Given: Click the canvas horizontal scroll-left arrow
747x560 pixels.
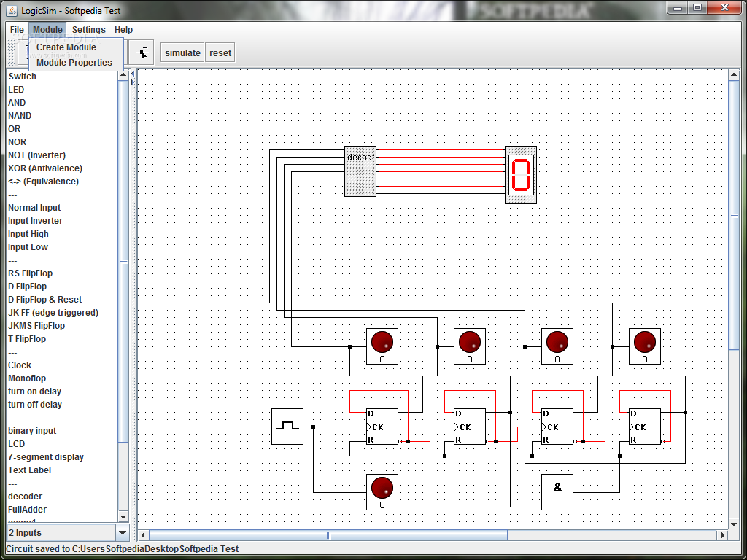Looking at the screenshot, I should [x=143, y=535].
